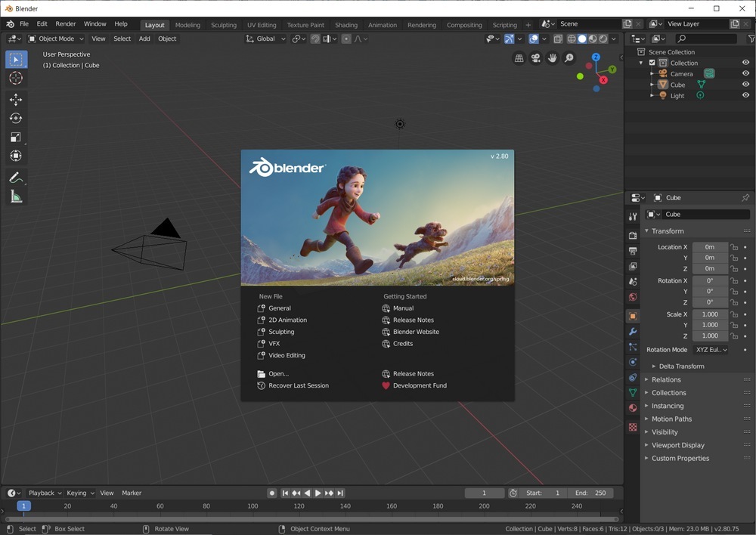Click the End frame 250 field
This screenshot has width=756, height=535.
[590, 493]
